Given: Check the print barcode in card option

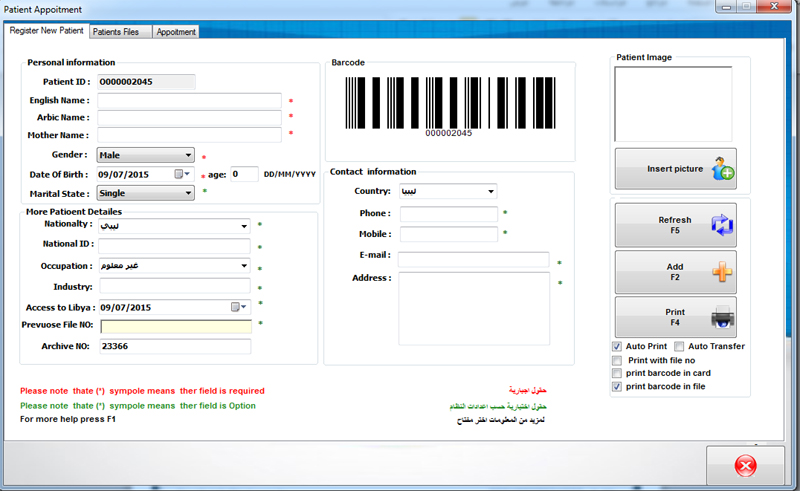Looking at the screenshot, I should [617, 373].
